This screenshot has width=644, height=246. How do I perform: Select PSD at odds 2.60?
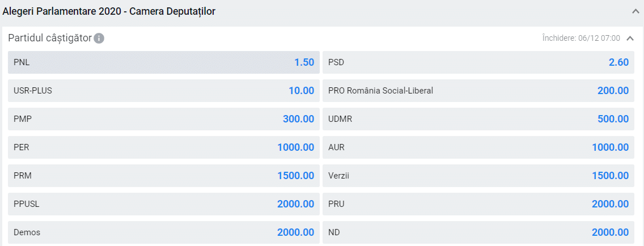pyautogui.click(x=478, y=62)
